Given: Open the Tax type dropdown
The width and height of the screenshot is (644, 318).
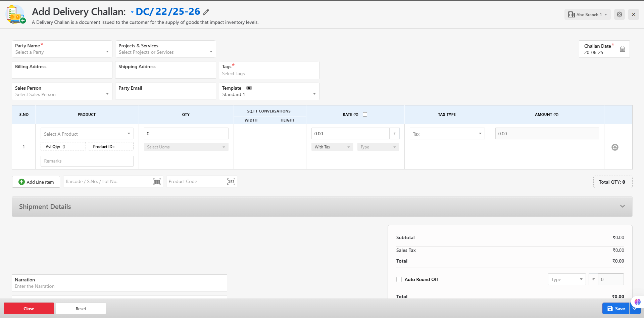Looking at the screenshot, I should tap(447, 134).
